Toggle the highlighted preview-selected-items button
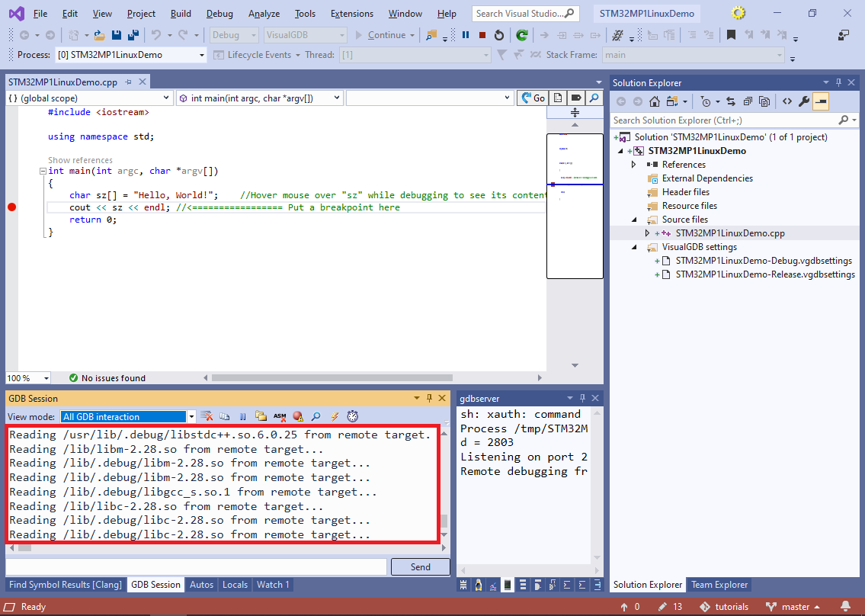 coord(821,101)
